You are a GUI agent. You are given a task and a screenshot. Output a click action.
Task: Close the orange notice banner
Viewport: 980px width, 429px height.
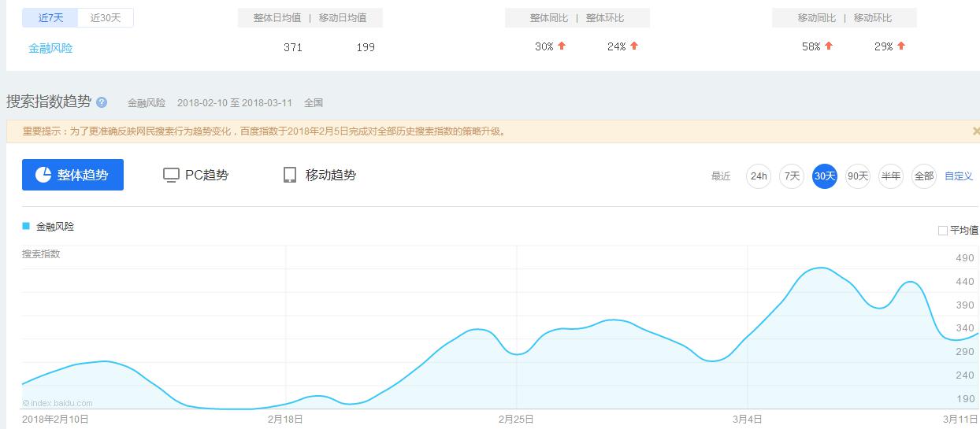point(975,131)
